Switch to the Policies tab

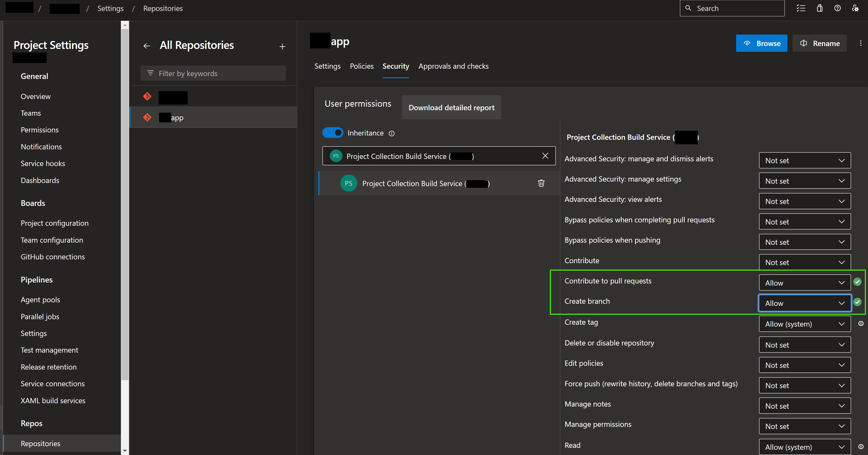[x=362, y=66]
